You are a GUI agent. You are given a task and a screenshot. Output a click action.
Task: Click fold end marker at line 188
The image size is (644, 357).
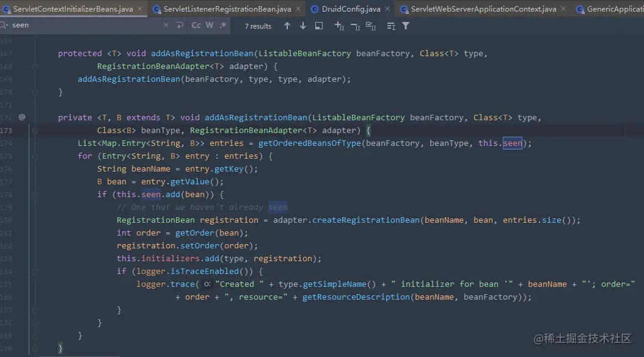pyautogui.click(x=35, y=323)
